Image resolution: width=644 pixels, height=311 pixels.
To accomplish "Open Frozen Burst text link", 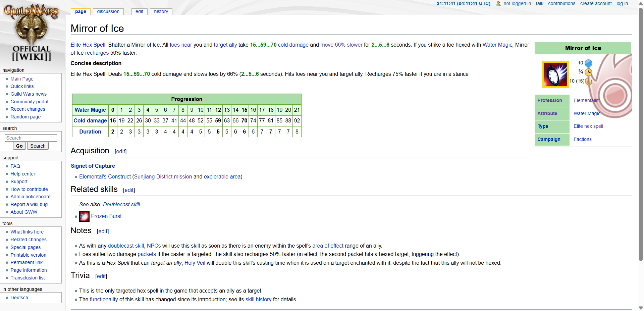I will point(106,216).
